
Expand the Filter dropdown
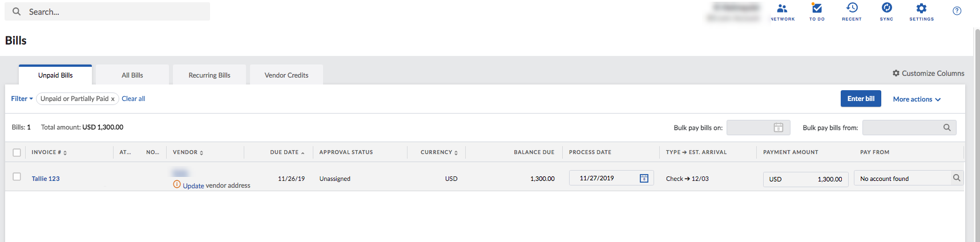point(22,99)
